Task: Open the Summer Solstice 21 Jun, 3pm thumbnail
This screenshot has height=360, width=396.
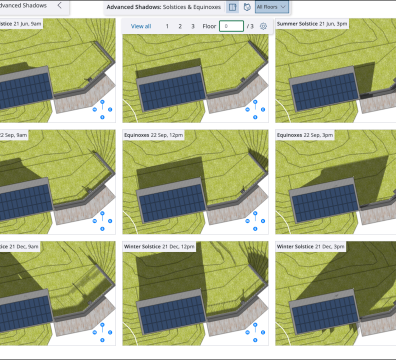Action: [x=335, y=70]
